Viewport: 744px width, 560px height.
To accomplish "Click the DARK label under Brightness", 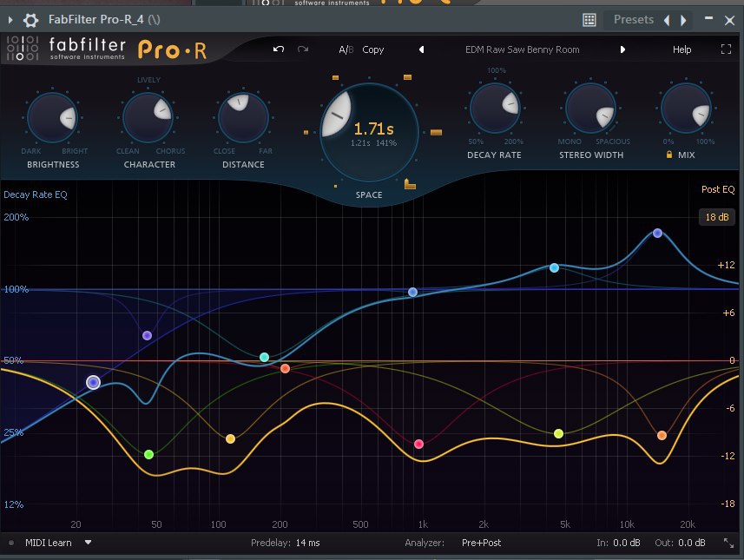I will pyautogui.click(x=31, y=151).
